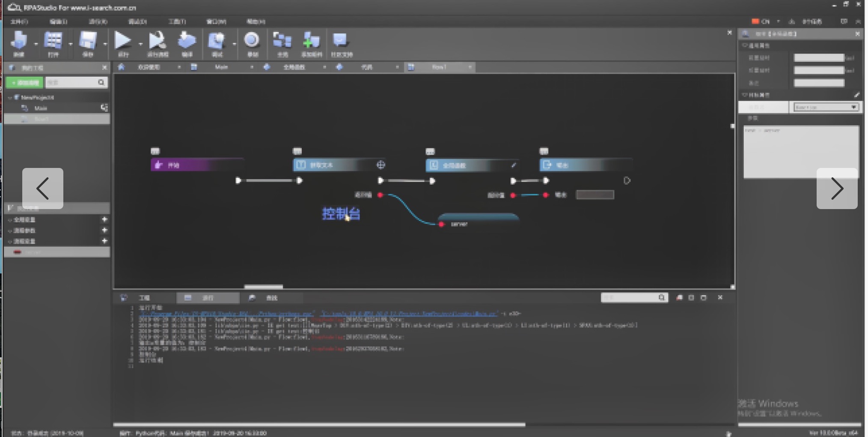
Task: Open the dropdown arrow next to Open
Action: tap(70, 44)
